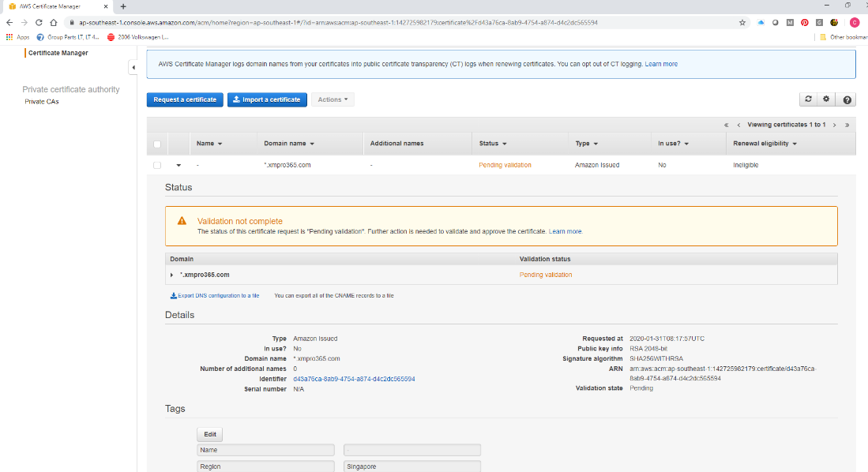Click the Requested at timestamp value

click(x=667, y=339)
